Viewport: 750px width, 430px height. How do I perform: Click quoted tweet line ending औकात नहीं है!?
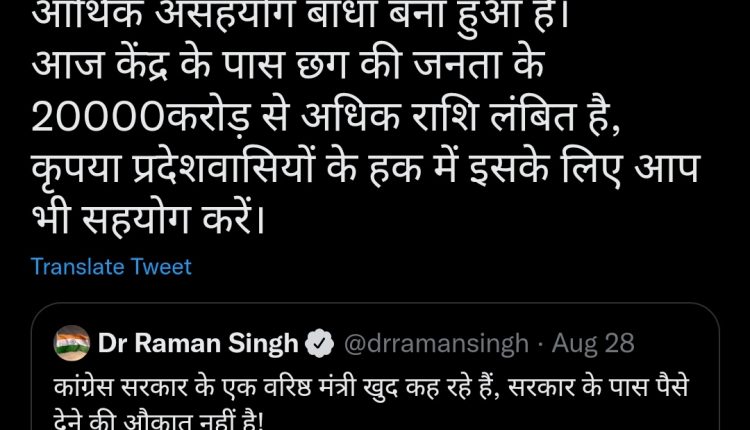tap(158, 422)
